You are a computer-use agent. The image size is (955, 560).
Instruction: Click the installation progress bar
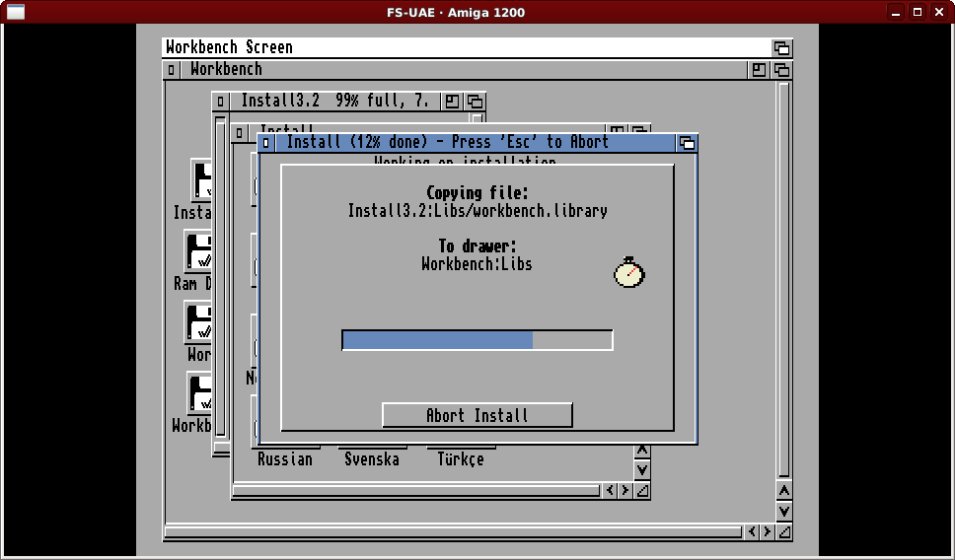[x=477, y=340]
